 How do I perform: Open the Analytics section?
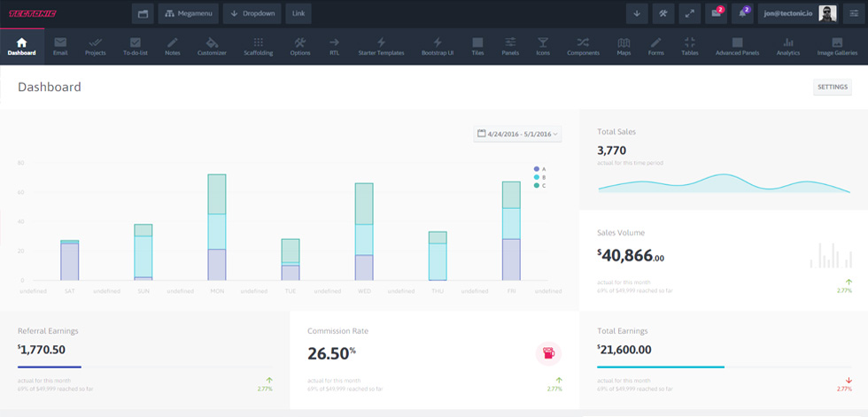click(788, 46)
